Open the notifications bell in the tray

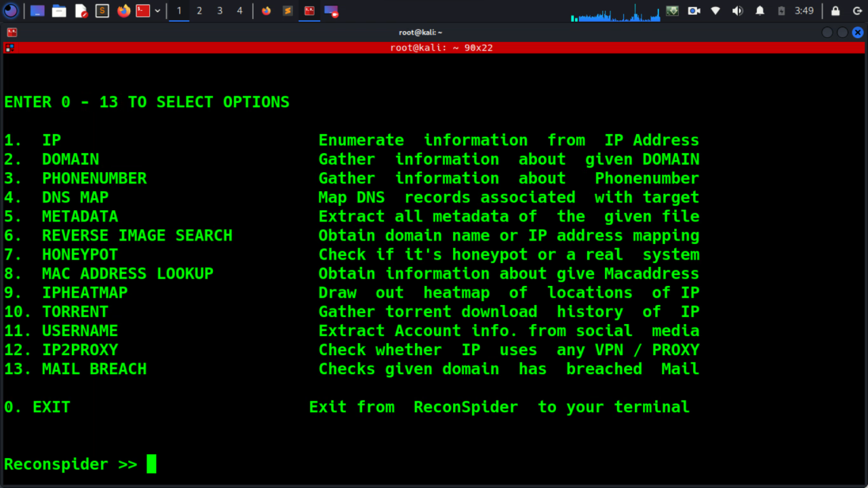760,10
